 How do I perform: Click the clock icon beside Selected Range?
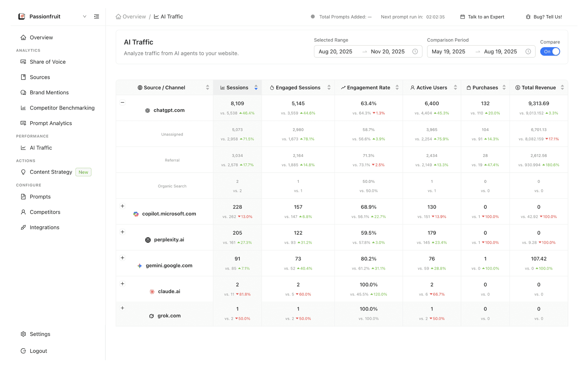pyautogui.click(x=415, y=51)
